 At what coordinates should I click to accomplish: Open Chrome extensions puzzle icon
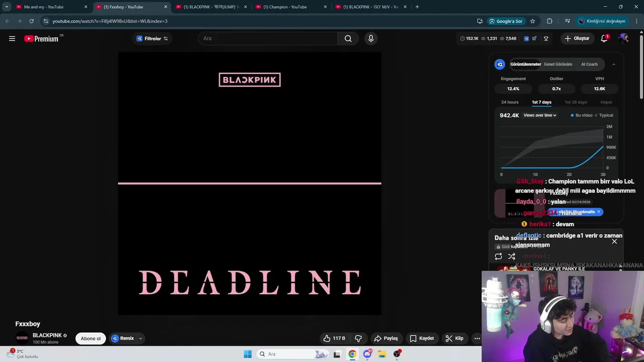pyautogui.click(x=549, y=21)
